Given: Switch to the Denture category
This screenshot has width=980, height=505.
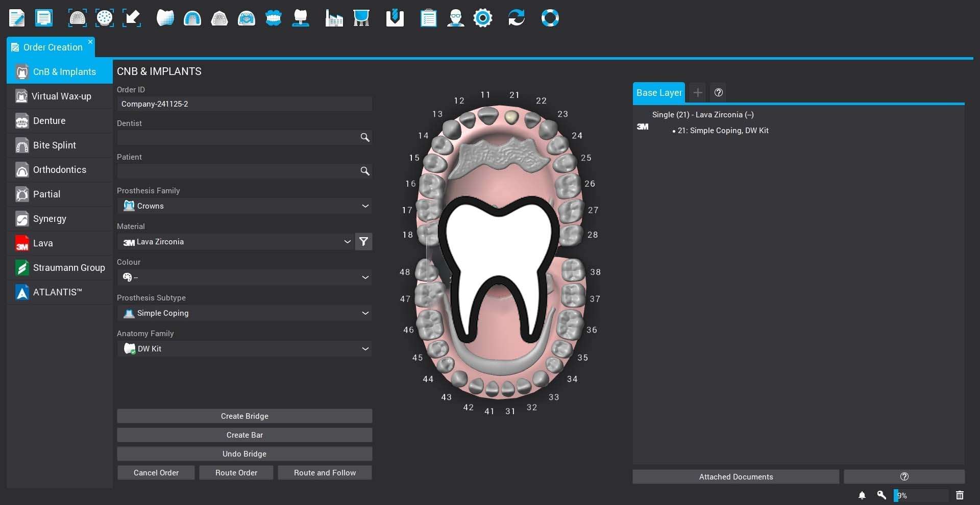Looking at the screenshot, I should point(50,121).
